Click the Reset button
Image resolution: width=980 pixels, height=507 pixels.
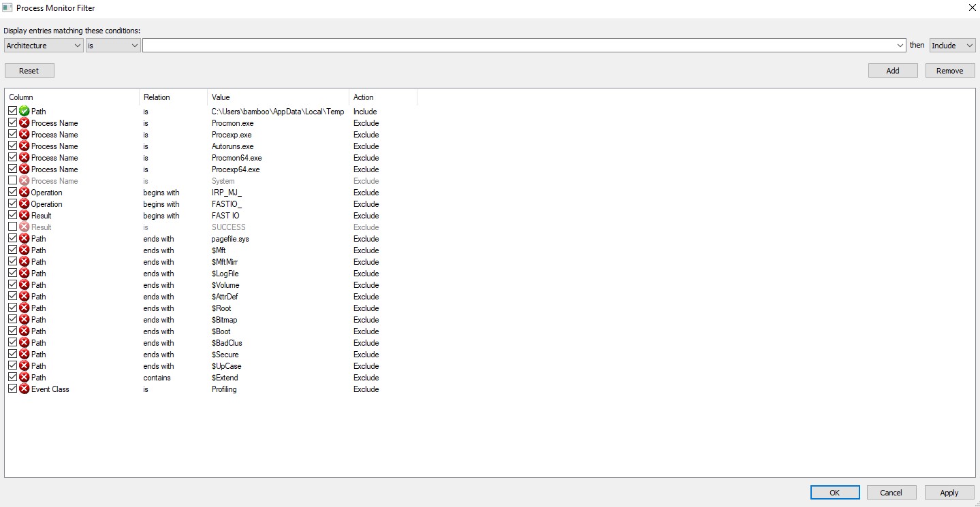[29, 71]
